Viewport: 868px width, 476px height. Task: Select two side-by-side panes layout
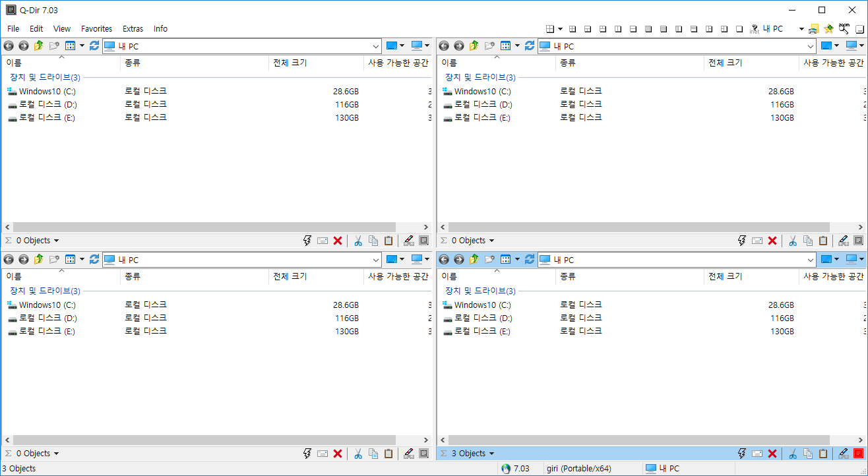click(618, 29)
